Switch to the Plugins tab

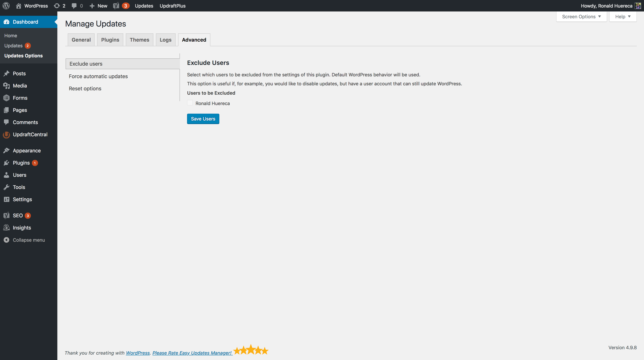tap(110, 40)
